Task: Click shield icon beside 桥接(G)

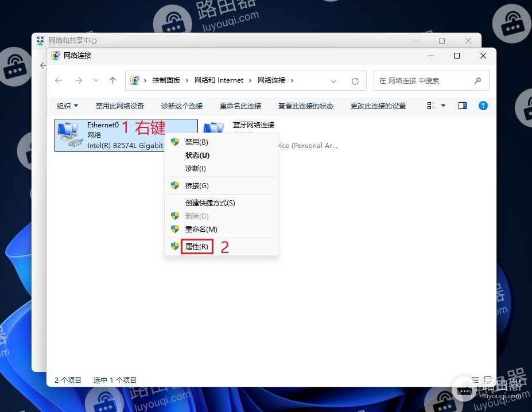Action: (x=174, y=185)
